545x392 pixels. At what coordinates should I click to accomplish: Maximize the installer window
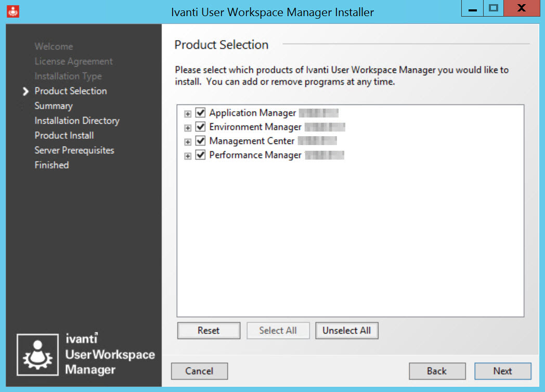click(494, 9)
